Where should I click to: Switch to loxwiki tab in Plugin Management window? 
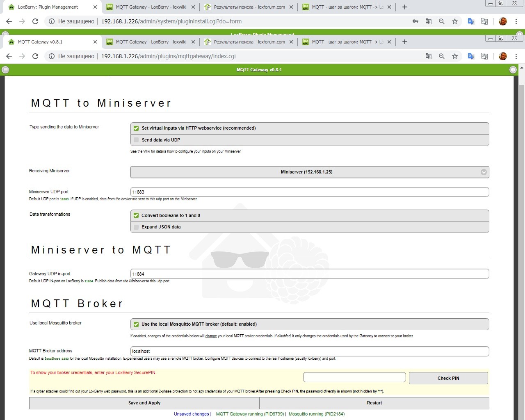[151, 7]
